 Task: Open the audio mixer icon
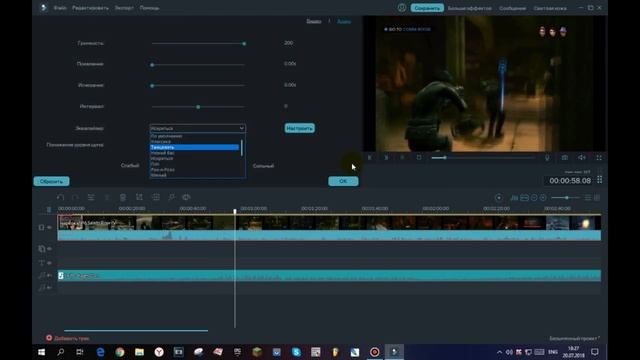click(x=514, y=198)
